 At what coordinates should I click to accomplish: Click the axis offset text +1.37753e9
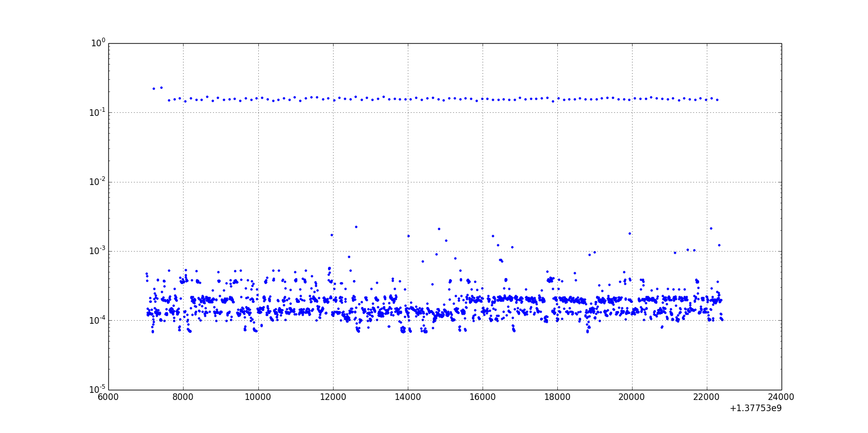tap(756, 408)
